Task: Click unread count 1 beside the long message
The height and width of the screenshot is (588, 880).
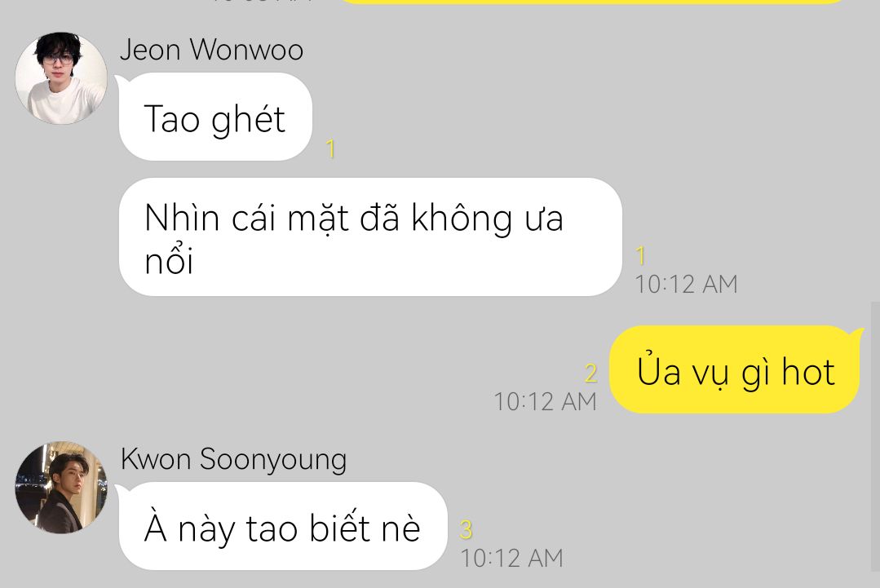Action: (640, 256)
